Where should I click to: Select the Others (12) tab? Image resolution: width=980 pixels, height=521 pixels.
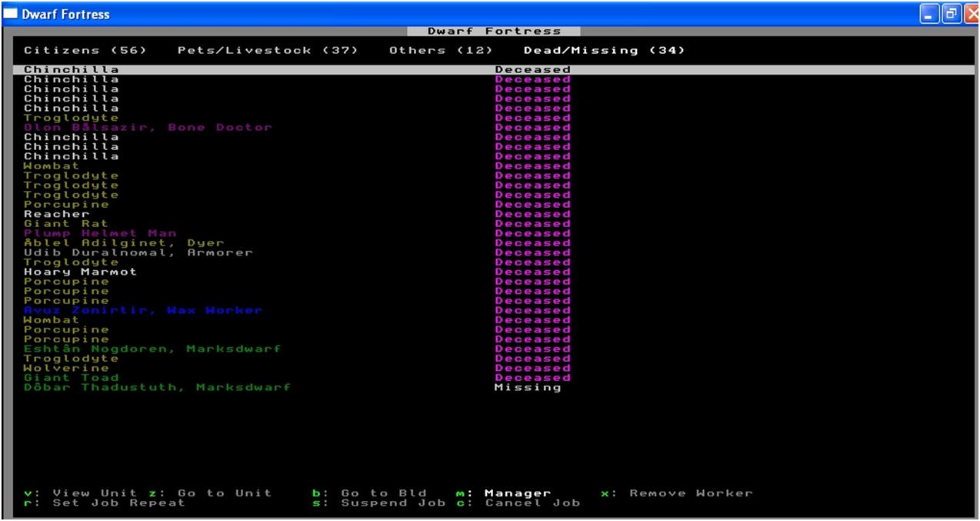click(442, 51)
